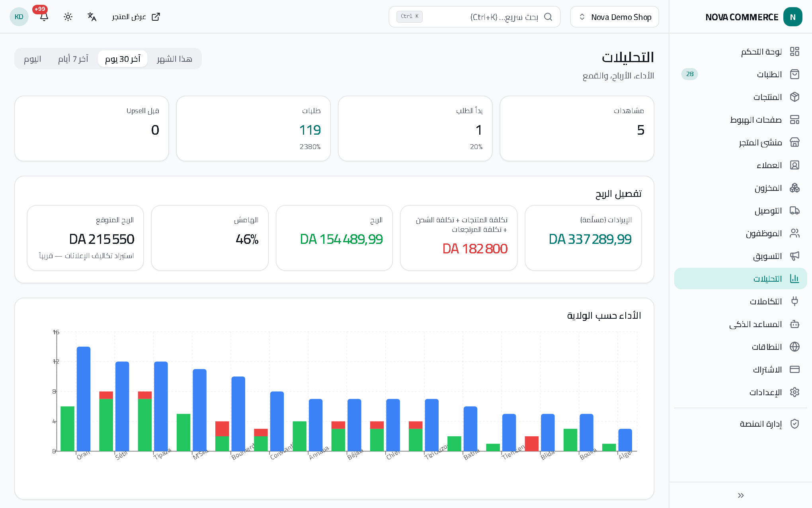Select the 'آخر 7 أيام' time range
The width and height of the screenshot is (812, 508).
coord(73,59)
